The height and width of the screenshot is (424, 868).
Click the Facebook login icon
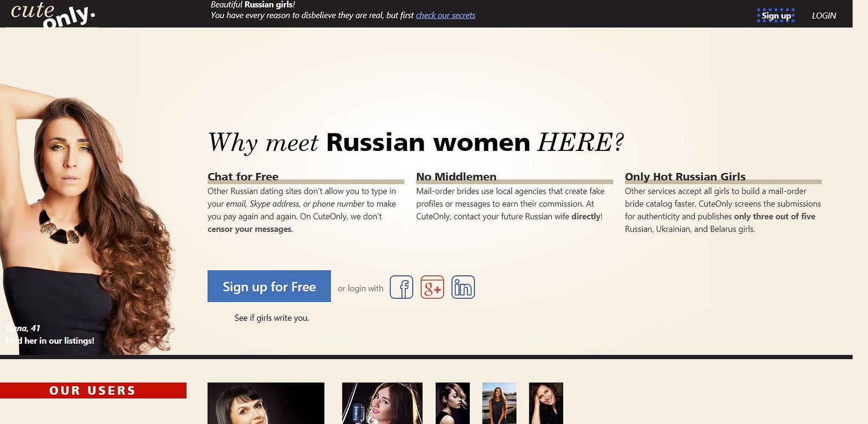tap(401, 287)
